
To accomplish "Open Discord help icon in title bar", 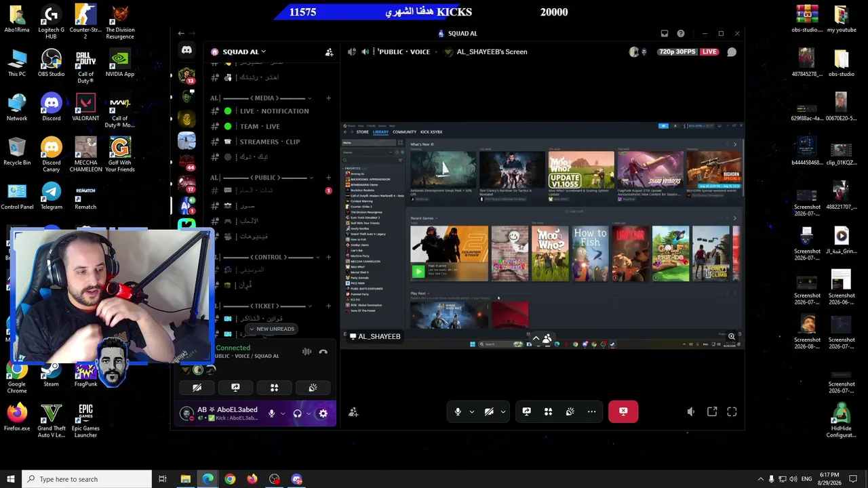I will (681, 33).
